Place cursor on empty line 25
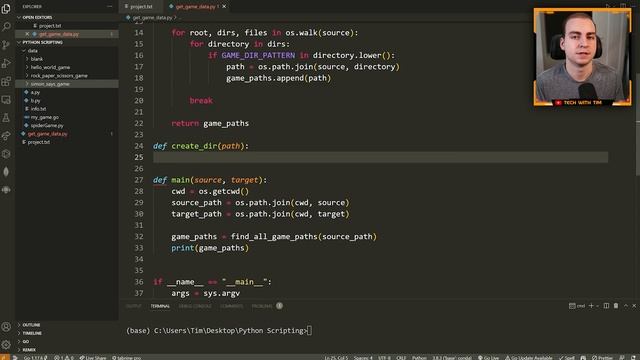The image size is (640, 360). pos(380,157)
